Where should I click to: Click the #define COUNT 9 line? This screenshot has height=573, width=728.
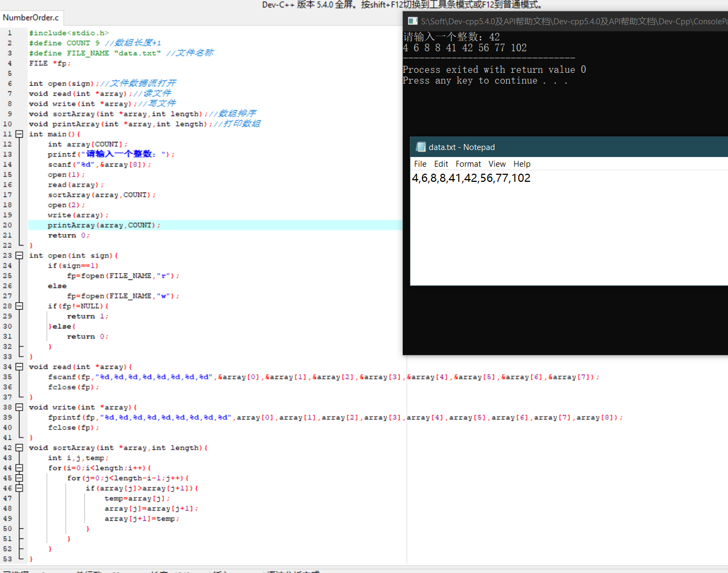[x=95, y=43]
